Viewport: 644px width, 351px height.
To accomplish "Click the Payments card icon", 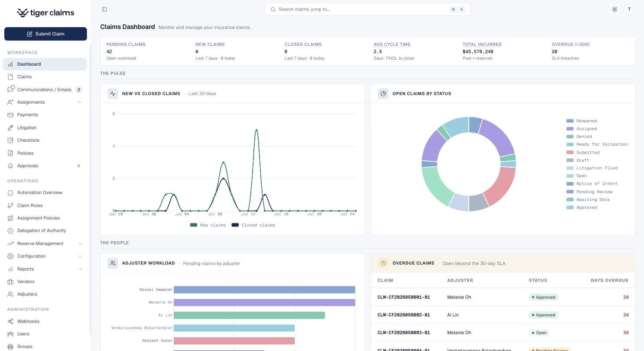I will (x=10, y=115).
